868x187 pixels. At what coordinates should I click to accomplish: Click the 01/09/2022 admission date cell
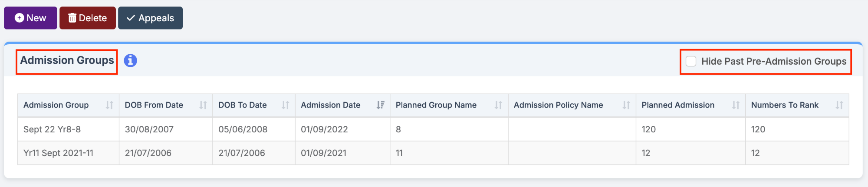324,129
